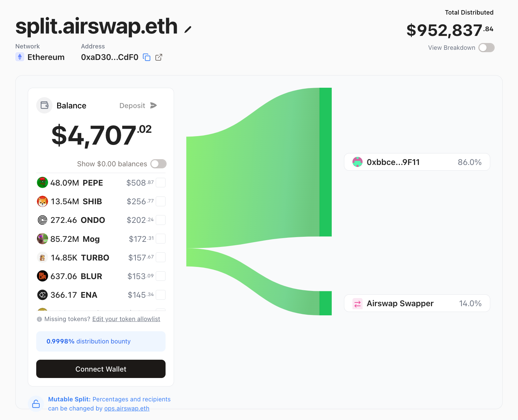
Task: Open the 0xbbce...9F11 recipient card
Action: [x=417, y=162]
